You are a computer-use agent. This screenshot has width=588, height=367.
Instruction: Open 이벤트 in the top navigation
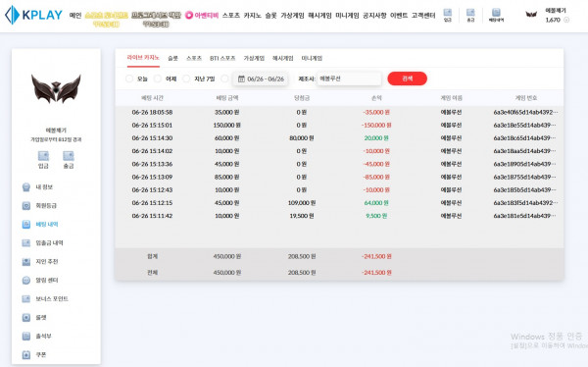click(x=399, y=16)
